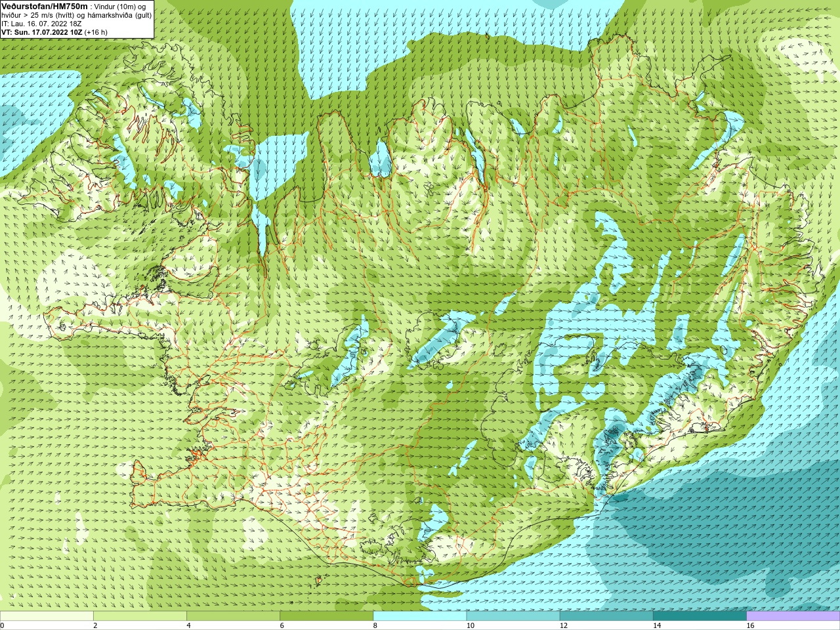Click the 'Veðurstofan/HM750m' title text
This screenshot has height=630, width=840.
44,6
